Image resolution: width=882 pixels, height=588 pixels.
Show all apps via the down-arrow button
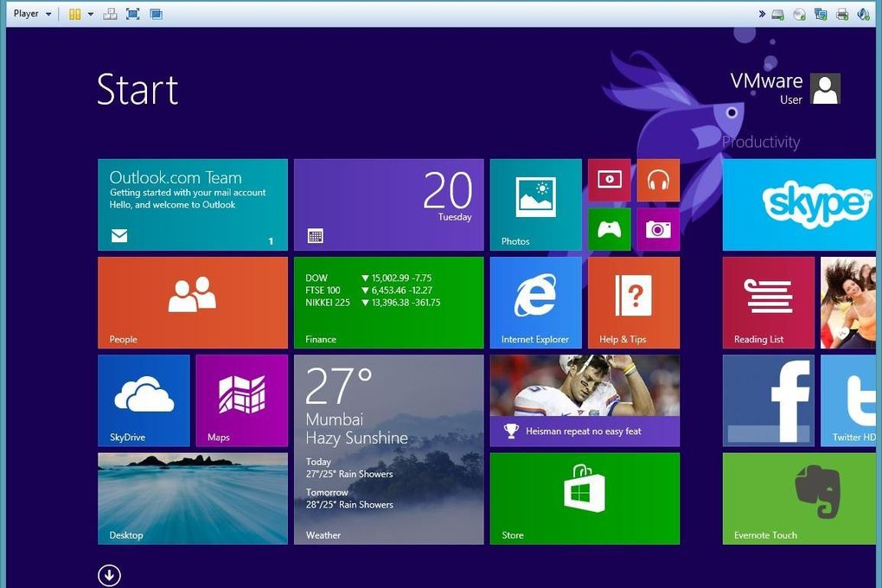[x=109, y=575]
